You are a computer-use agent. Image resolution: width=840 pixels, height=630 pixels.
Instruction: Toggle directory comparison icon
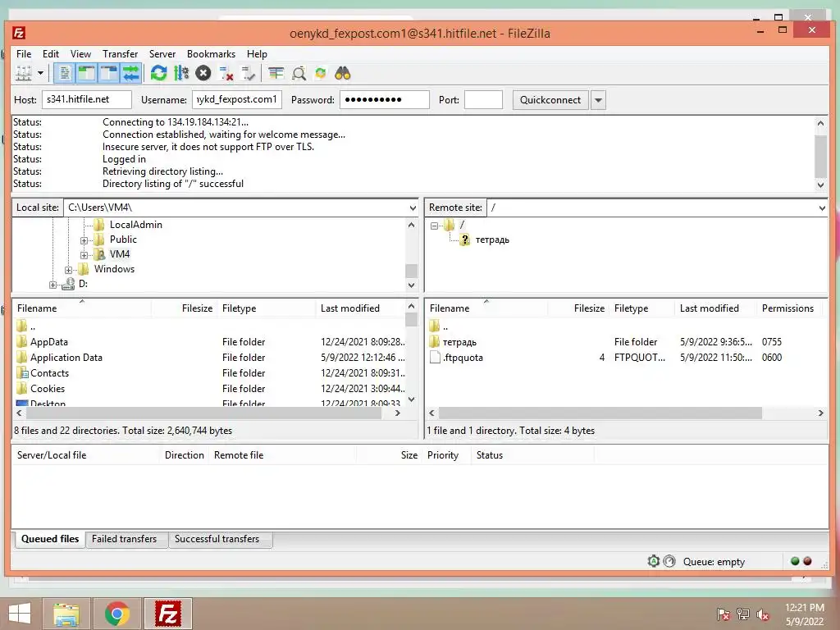click(299, 73)
